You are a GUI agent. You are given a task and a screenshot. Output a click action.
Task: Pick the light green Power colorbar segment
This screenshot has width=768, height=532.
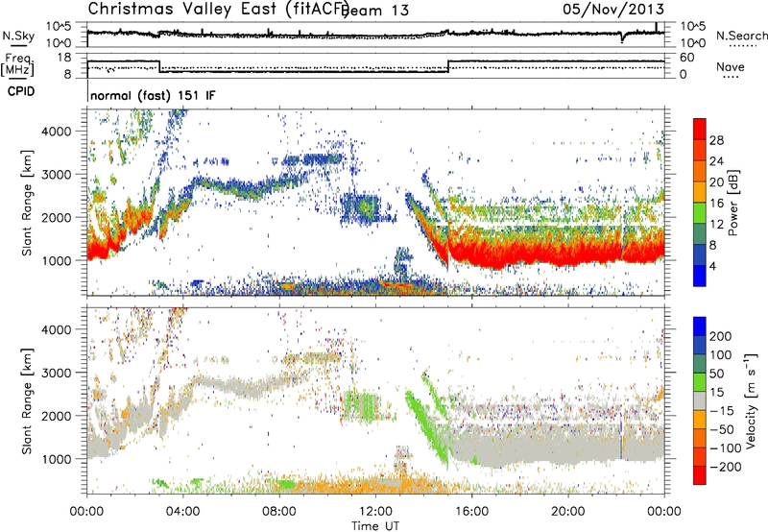click(700, 213)
